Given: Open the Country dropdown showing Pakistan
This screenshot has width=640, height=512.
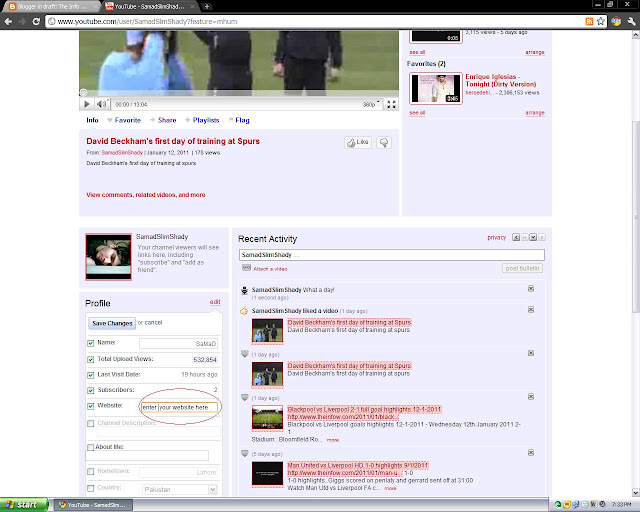Looking at the screenshot, I should pyautogui.click(x=180, y=489).
